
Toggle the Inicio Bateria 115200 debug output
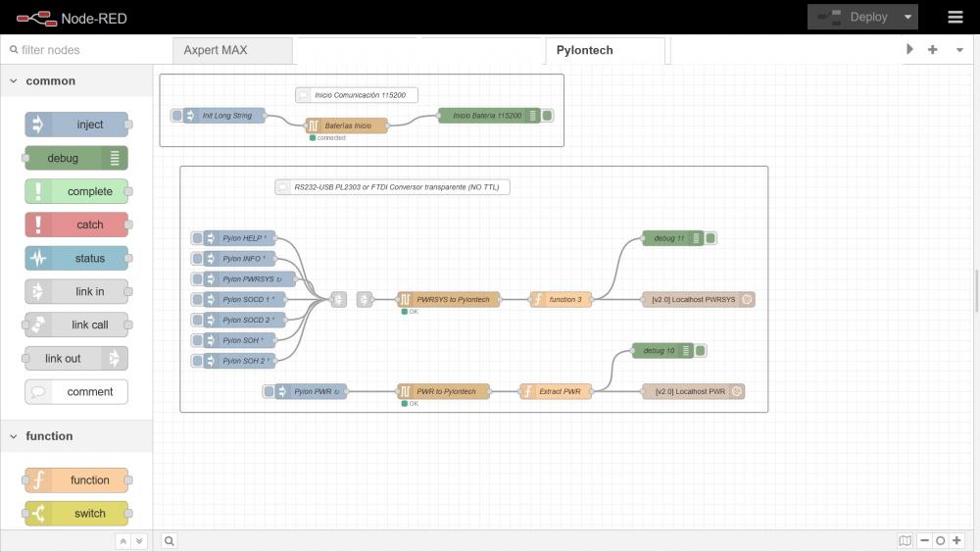[x=548, y=116]
